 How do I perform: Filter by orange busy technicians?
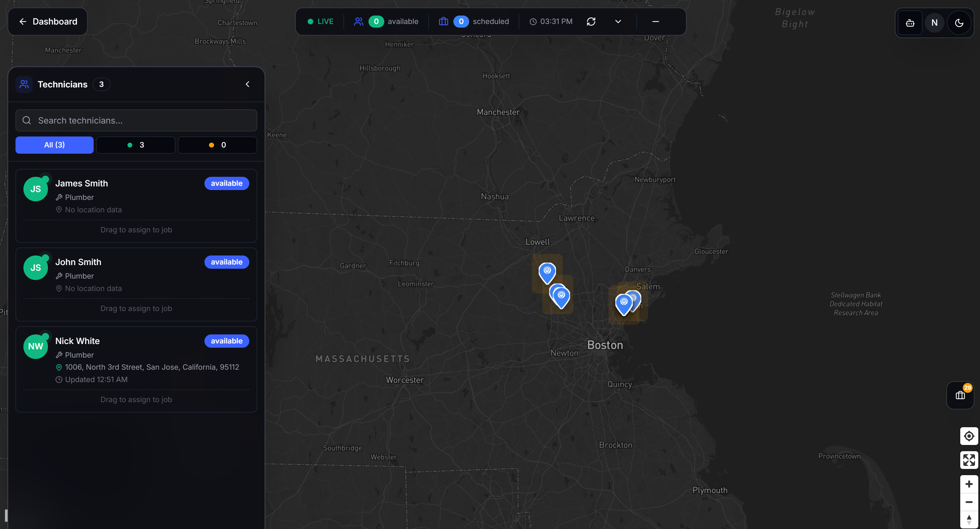217,145
